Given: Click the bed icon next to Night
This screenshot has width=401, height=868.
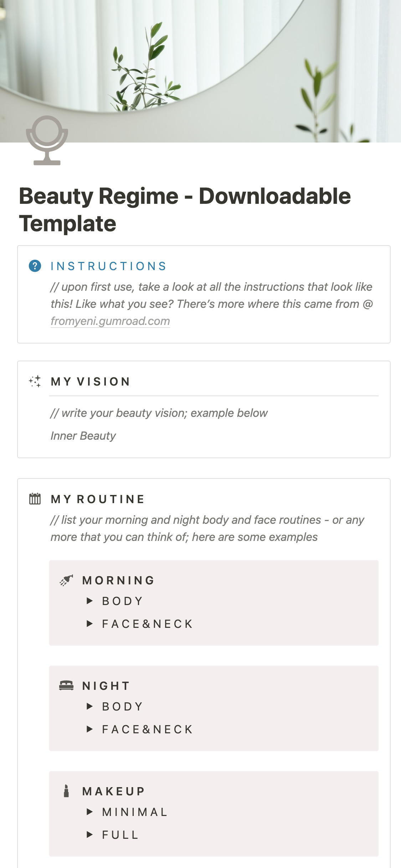Looking at the screenshot, I should click(66, 685).
